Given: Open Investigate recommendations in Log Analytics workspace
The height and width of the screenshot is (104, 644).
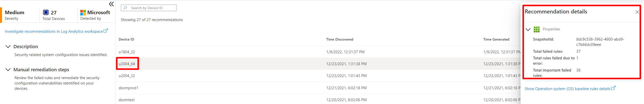Looking at the screenshot, I should [54, 31].
